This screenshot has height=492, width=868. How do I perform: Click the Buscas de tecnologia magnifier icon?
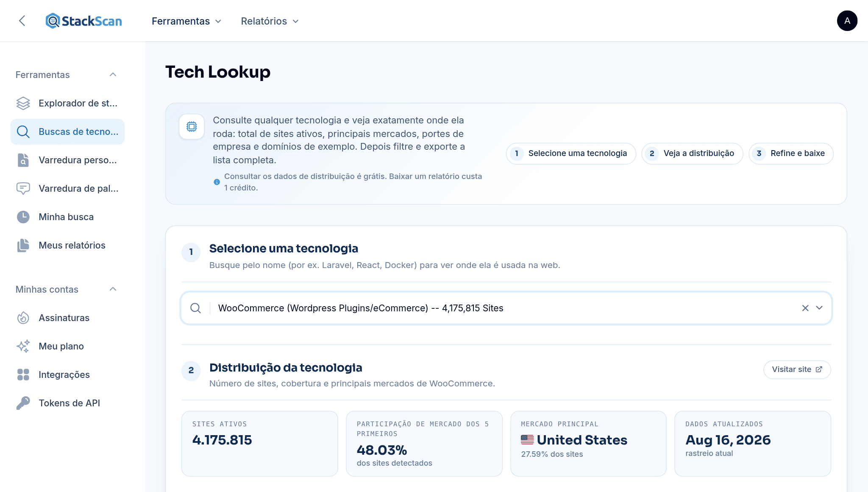23,131
